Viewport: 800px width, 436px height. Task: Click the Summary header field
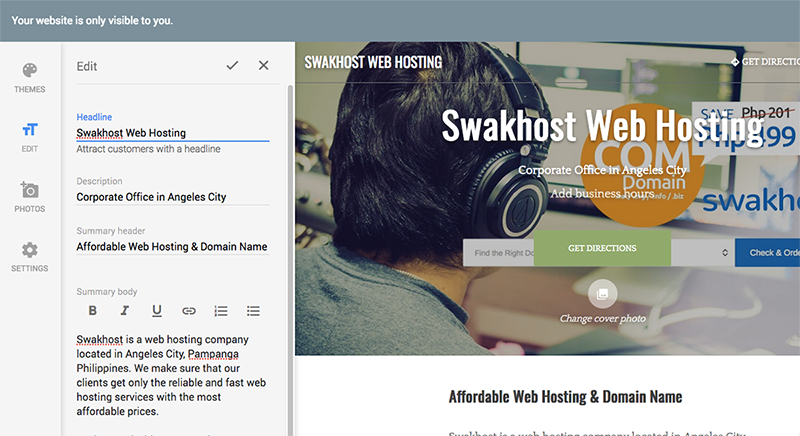tap(172, 246)
